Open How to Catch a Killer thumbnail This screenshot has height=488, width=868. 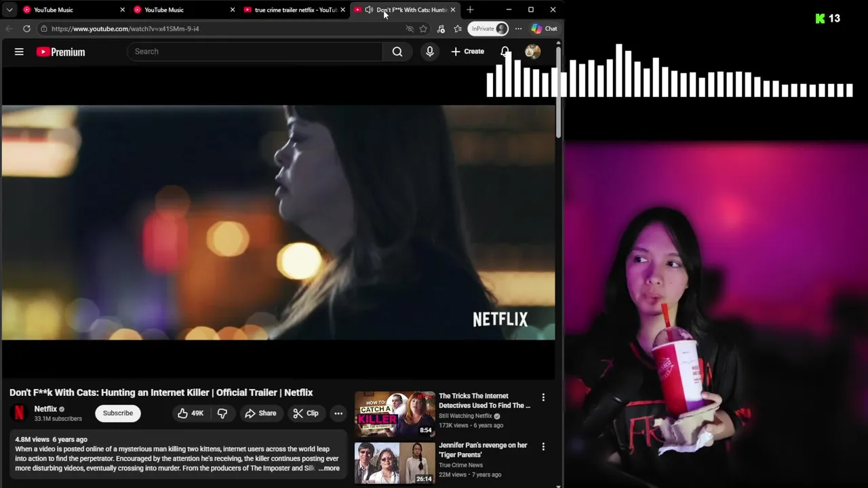[x=395, y=413]
